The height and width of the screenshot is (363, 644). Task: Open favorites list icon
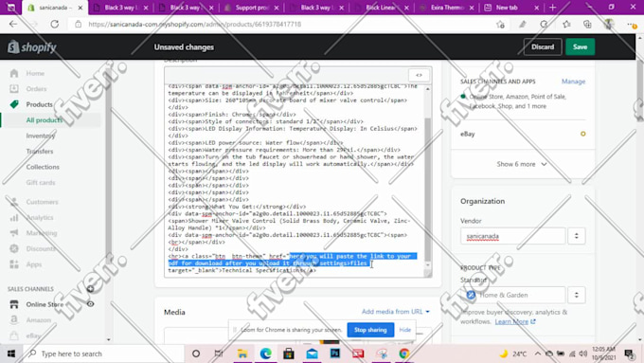point(566,25)
